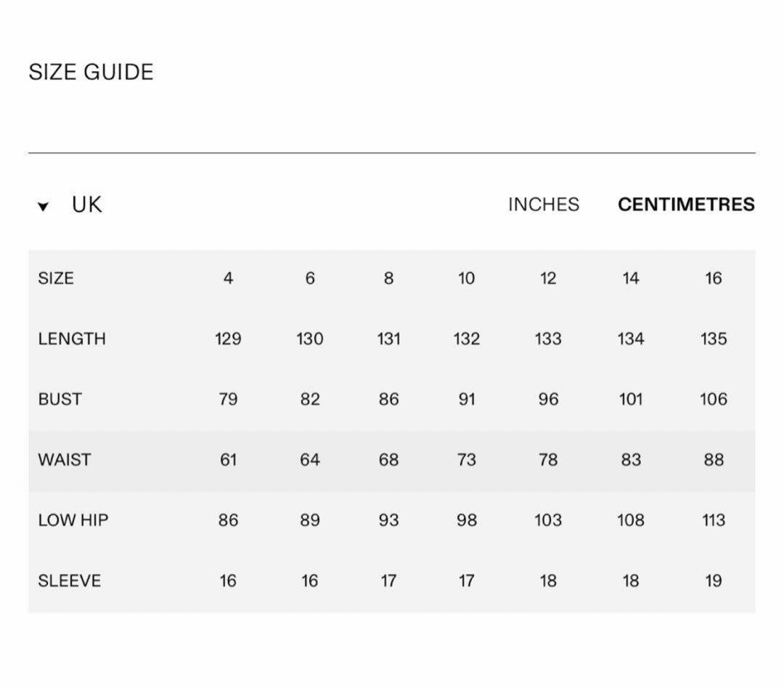Switch measurements to Inches
This screenshot has height=687, width=784.
(544, 205)
